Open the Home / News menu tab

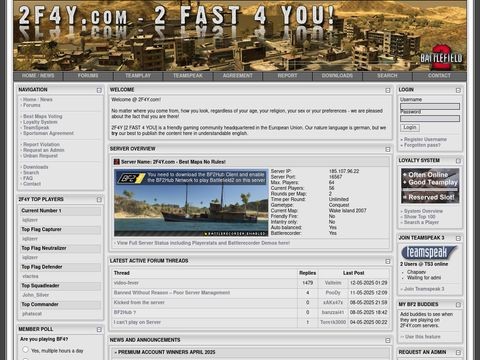pyautogui.click(x=38, y=76)
